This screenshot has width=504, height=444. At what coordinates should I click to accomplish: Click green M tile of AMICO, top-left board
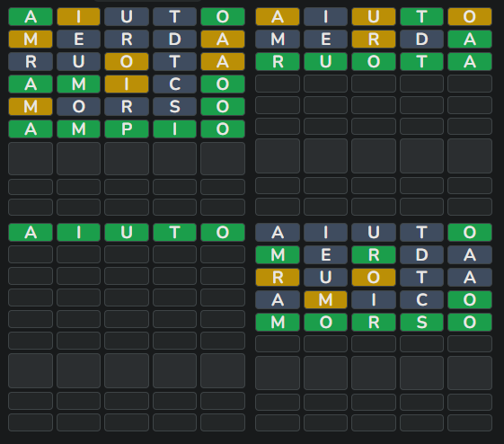tap(78, 84)
